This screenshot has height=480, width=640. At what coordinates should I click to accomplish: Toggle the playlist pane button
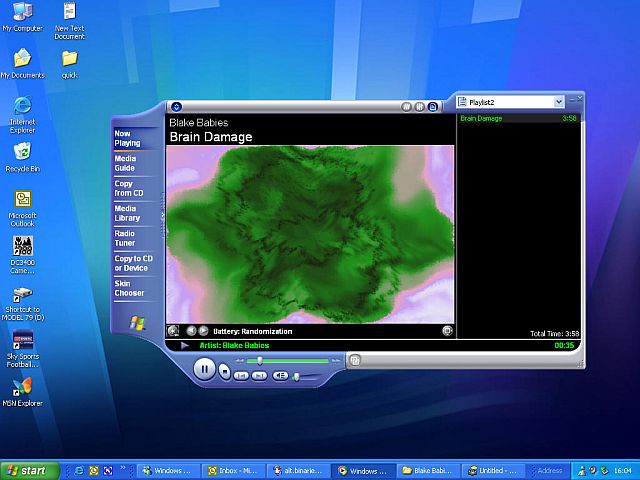coord(433,107)
